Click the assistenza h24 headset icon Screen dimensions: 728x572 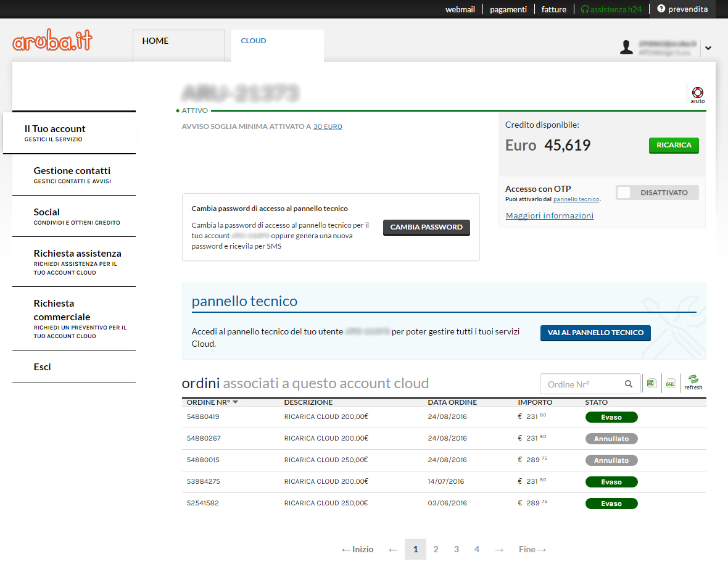585,9
